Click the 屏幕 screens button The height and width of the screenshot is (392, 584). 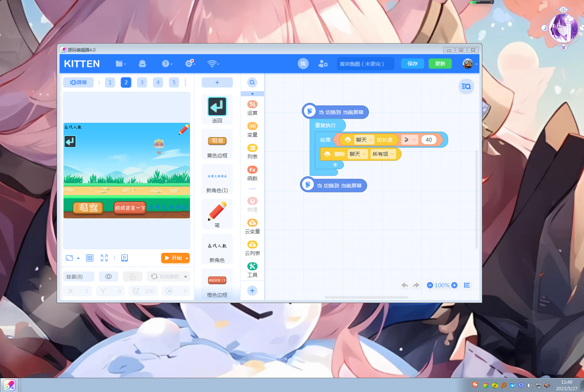tap(78, 82)
